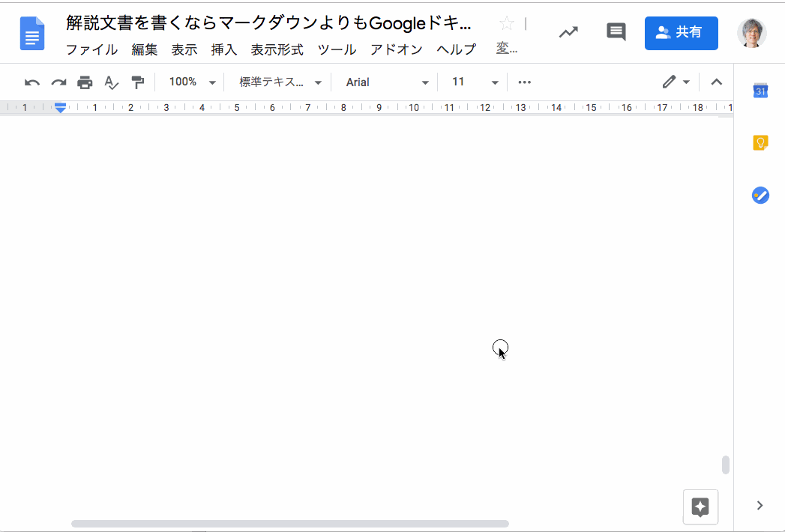Image resolution: width=785 pixels, height=532 pixels.
Task: Click the blue 共有 share button
Action: (x=681, y=33)
